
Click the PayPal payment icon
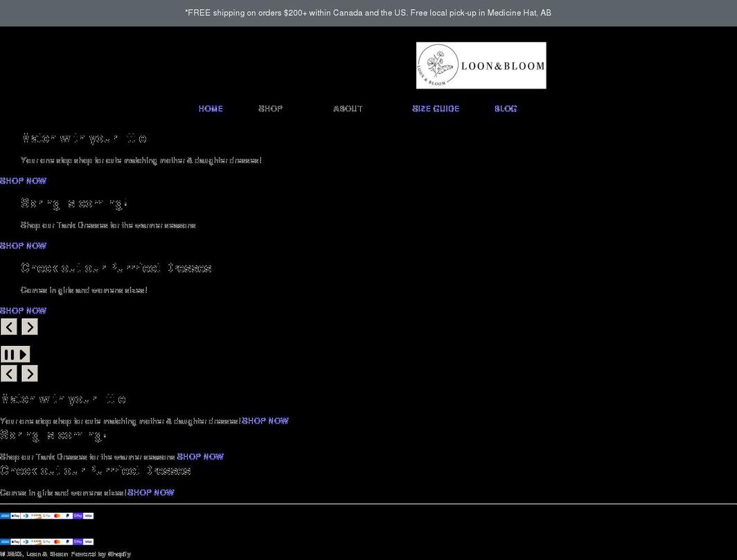click(x=66, y=516)
